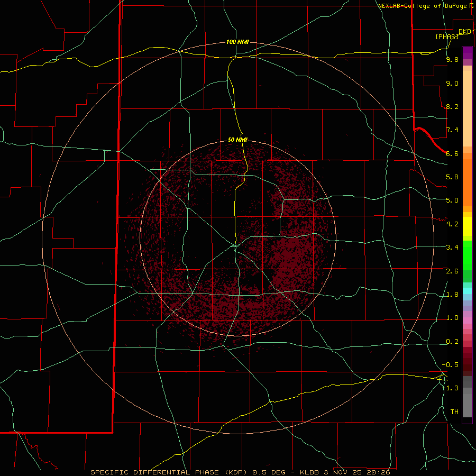Image resolution: width=476 pixels, height=476 pixels.
Task: Click the radar site at the highway junction center
Action: [x=235, y=245]
